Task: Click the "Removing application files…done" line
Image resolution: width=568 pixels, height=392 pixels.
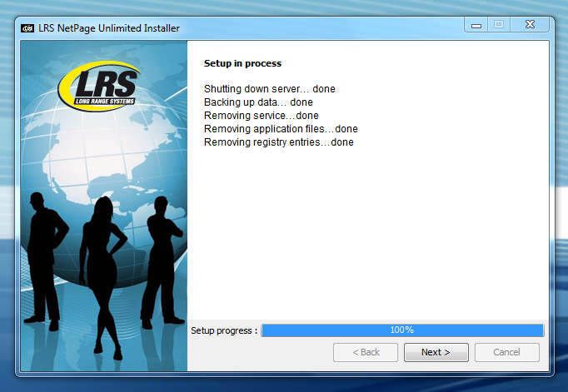Action: point(281,129)
